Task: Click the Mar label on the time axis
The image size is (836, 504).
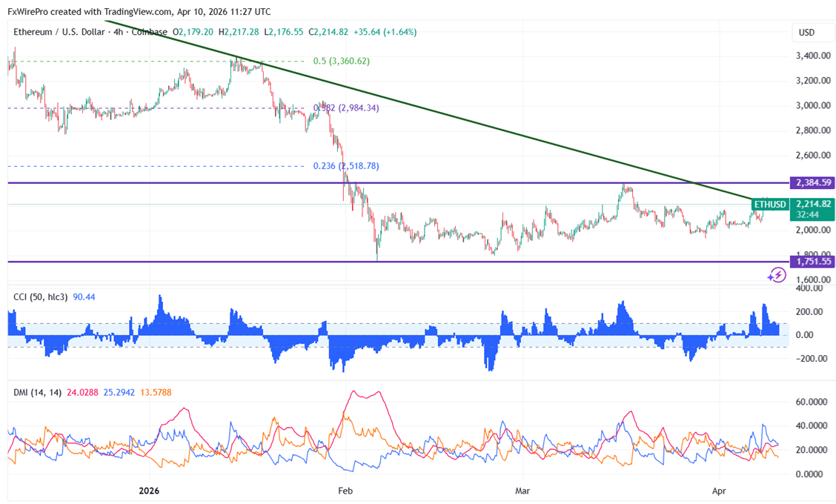Action: tap(522, 491)
